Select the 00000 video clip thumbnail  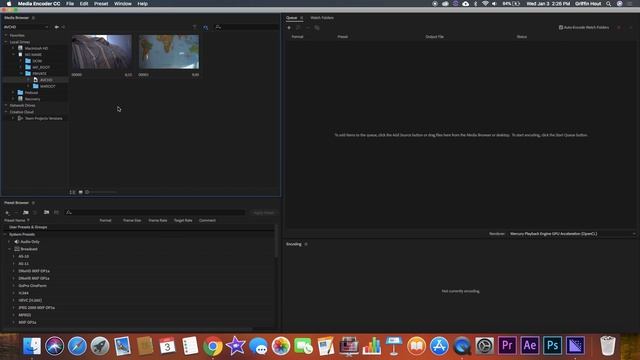click(x=102, y=52)
